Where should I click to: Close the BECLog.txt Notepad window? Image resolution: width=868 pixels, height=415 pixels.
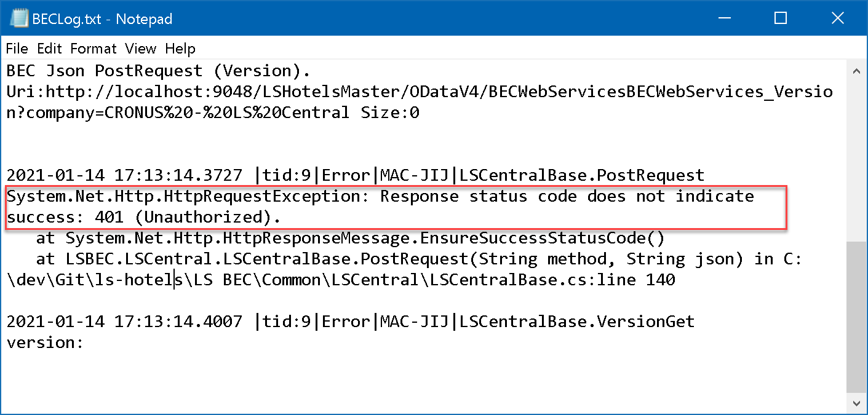tap(837, 18)
